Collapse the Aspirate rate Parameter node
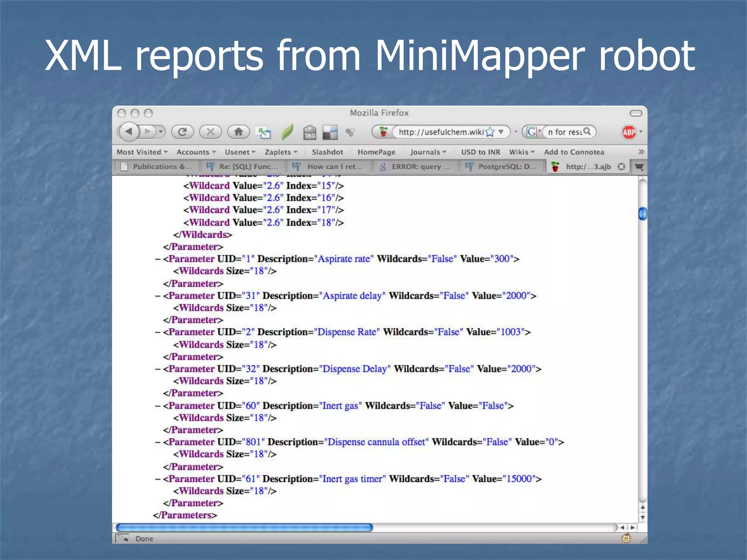The height and width of the screenshot is (560, 747). click(x=158, y=259)
